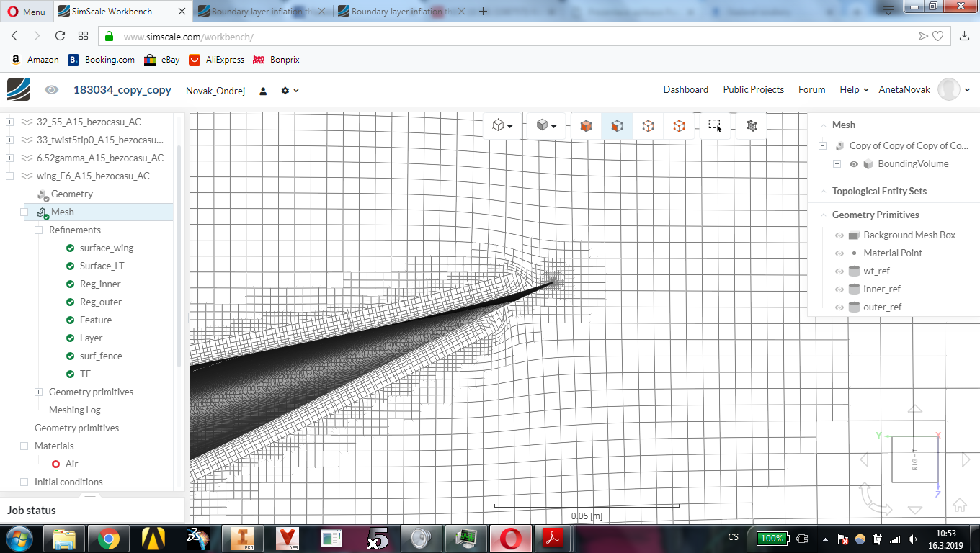Image resolution: width=980 pixels, height=553 pixels.
Task: Select the surface_wing refinement
Action: pos(107,248)
